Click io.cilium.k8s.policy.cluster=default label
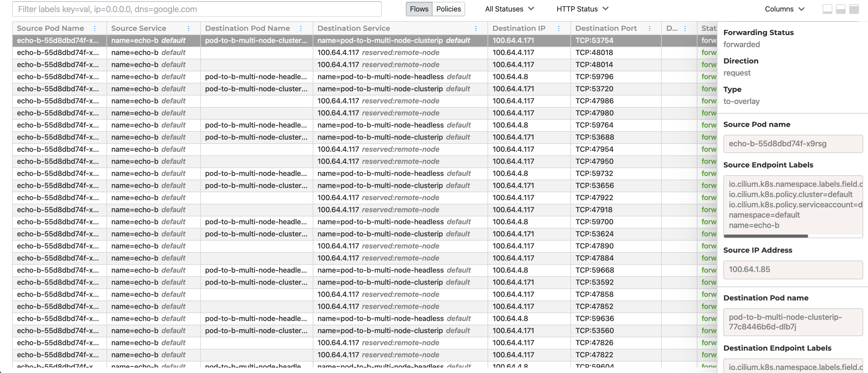This screenshot has width=868, height=373. [x=791, y=195]
